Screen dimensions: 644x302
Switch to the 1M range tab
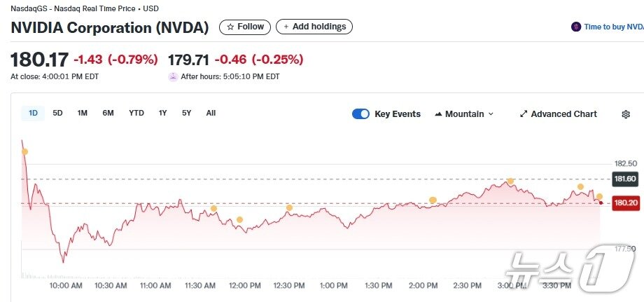pos(83,113)
